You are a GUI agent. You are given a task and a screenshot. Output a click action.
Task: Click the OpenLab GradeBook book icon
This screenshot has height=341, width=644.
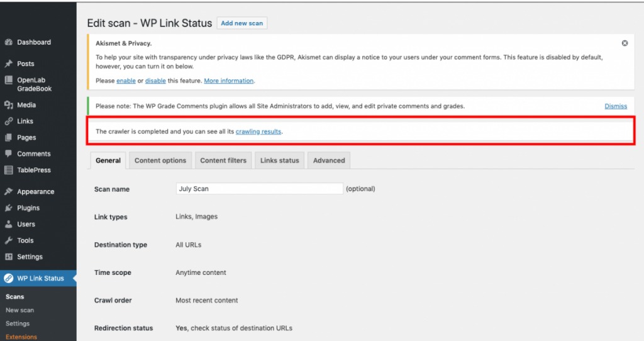coord(8,80)
